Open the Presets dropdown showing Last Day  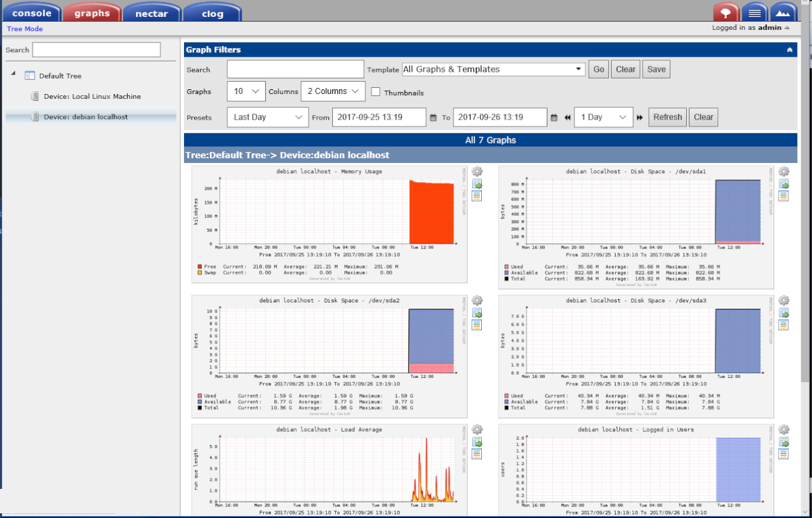(x=267, y=117)
